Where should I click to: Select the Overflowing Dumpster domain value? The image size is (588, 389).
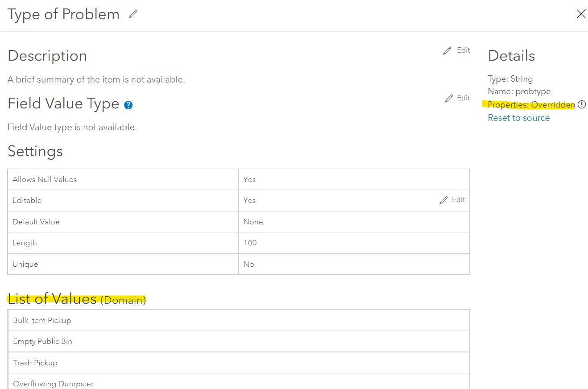(x=53, y=383)
